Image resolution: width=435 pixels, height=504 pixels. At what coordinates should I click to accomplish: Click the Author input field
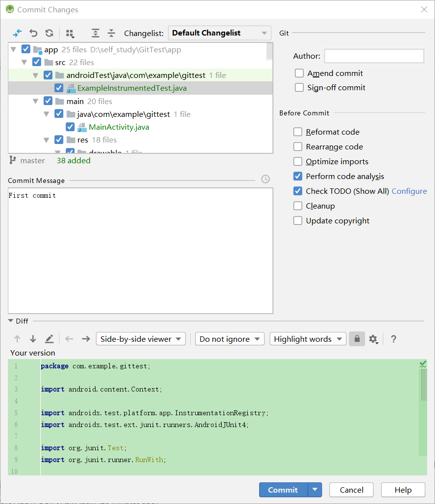(x=374, y=56)
